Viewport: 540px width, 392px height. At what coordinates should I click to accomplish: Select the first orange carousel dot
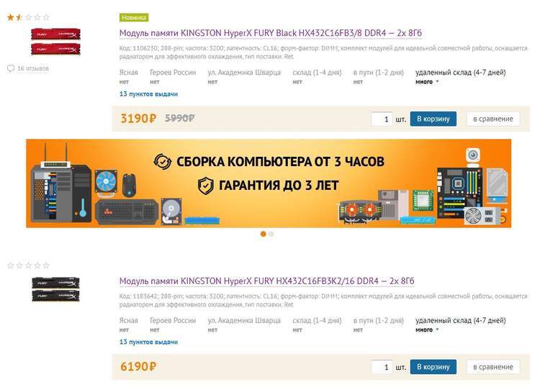coord(263,234)
